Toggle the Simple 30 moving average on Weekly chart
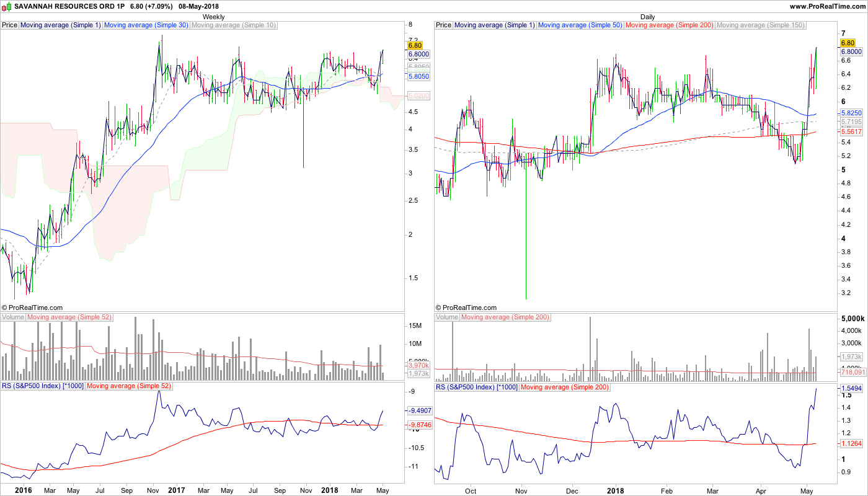Image resolution: width=868 pixels, height=496 pixels. point(146,25)
